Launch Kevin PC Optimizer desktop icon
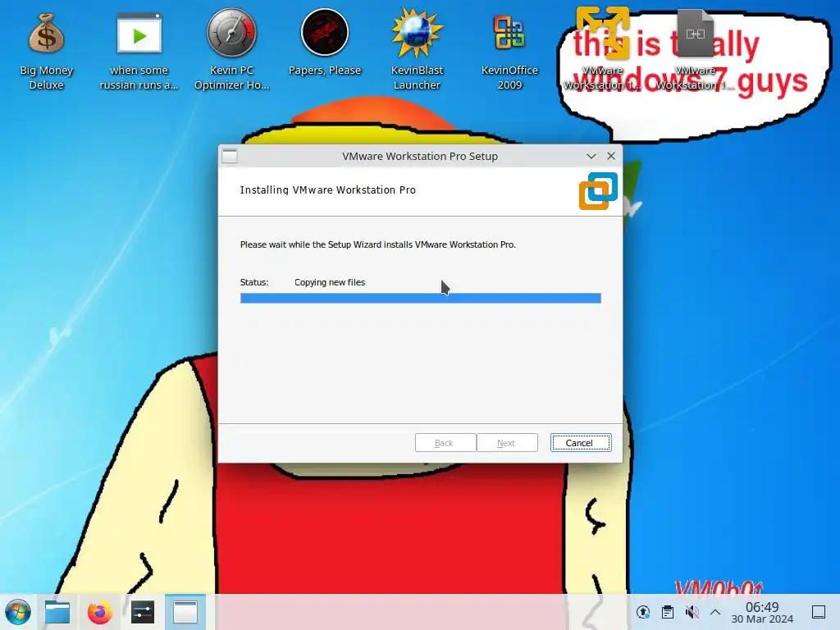 (231, 51)
